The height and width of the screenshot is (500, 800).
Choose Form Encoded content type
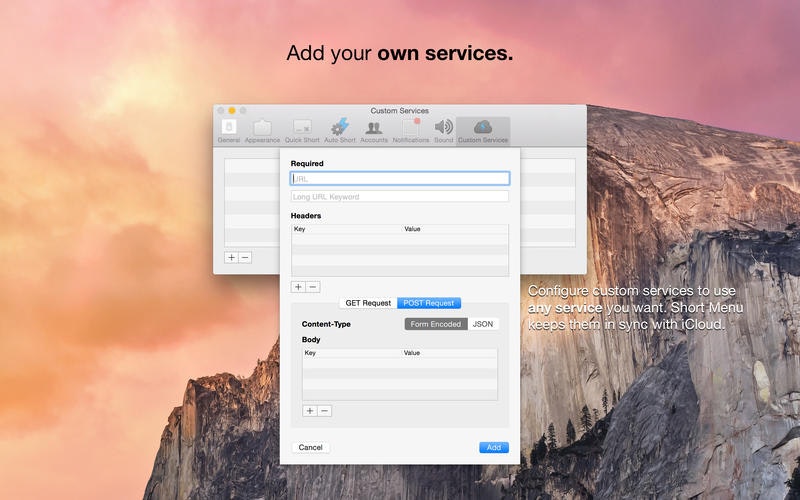coord(436,324)
